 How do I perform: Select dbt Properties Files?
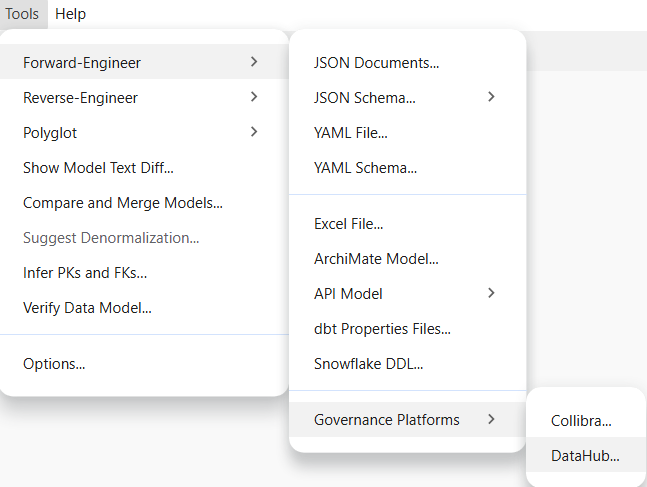pos(382,329)
